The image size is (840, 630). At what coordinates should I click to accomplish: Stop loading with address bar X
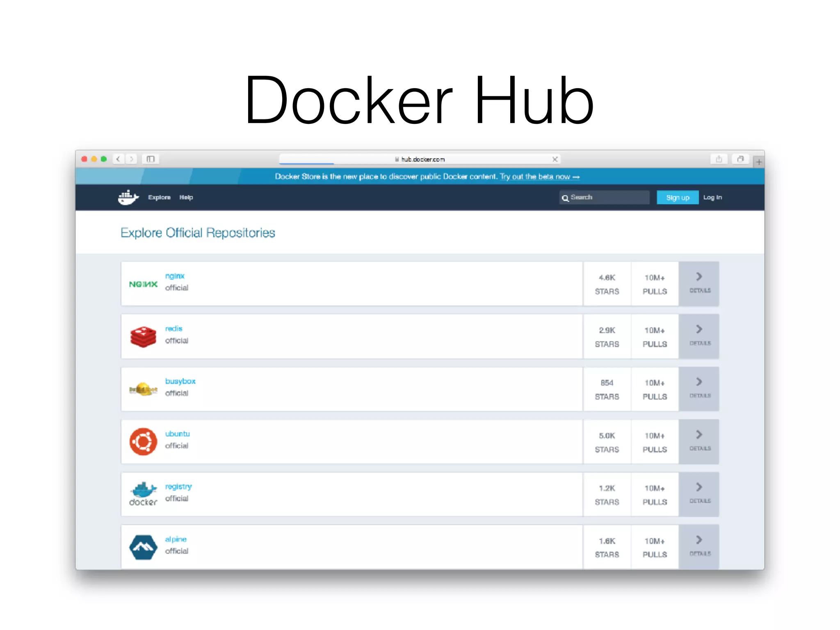[555, 159]
